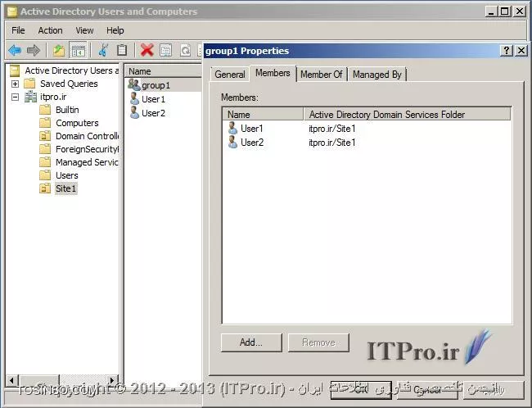Click the Site1 OU folder icon
This screenshot has width=532, height=408.
[45, 188]
